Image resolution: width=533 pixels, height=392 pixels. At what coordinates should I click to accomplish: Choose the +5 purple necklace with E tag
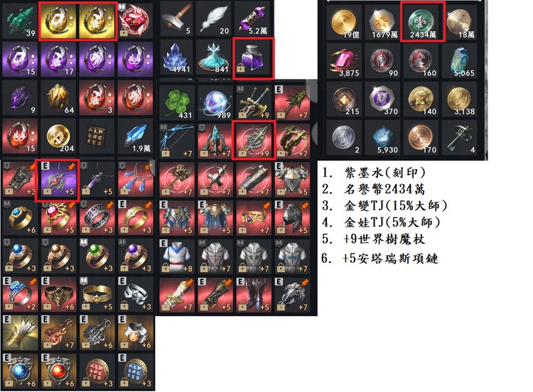(x=58, y=180)
